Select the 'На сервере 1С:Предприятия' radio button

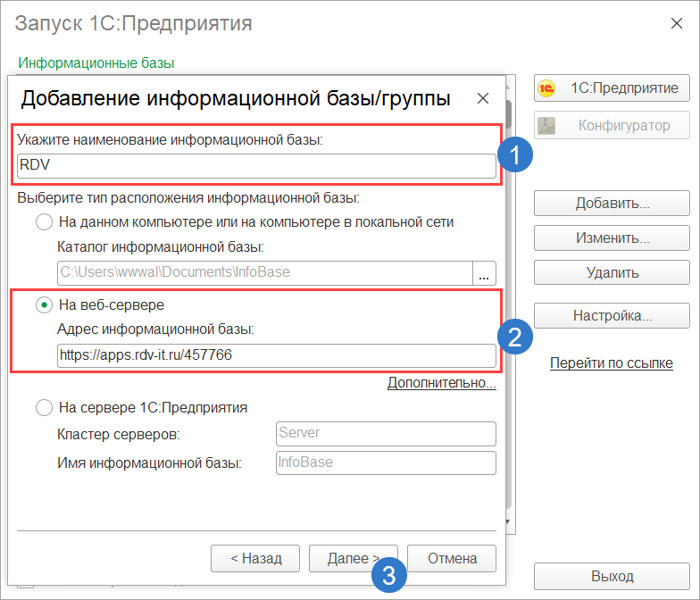[x=45, y=407]
